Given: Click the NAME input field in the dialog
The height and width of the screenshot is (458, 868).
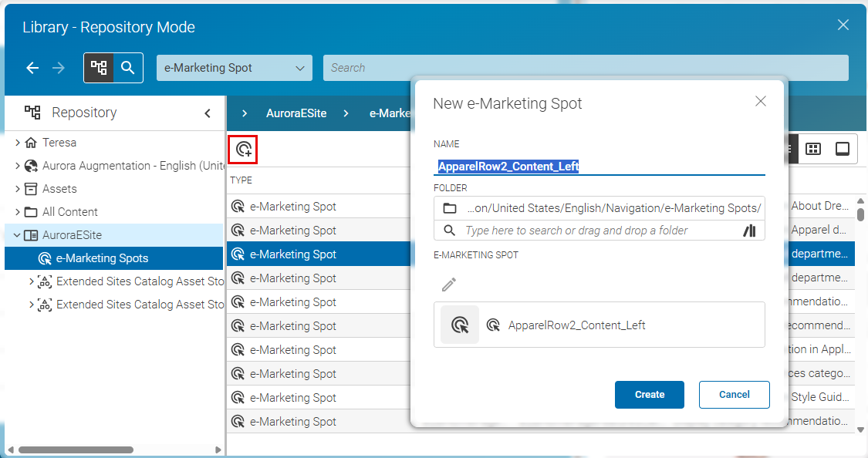Looking at the screenshot, I should [x=599, y=164].
